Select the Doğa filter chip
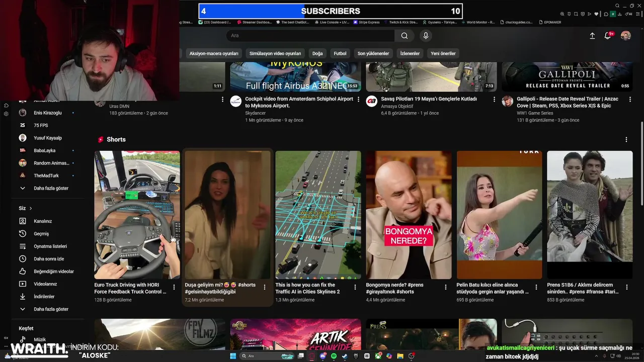Image resolution: width=644 pixels, height=362 pixels. (x=317, y=53)
